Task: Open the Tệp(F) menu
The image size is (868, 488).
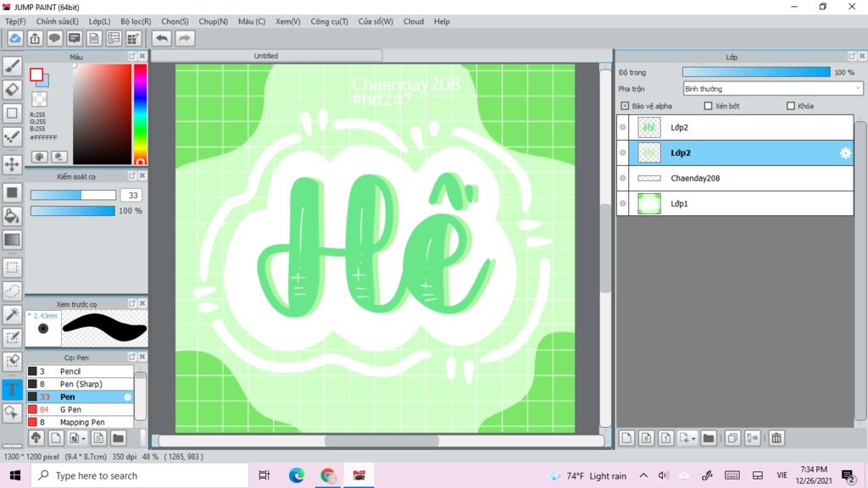Action: pos(15,21)
